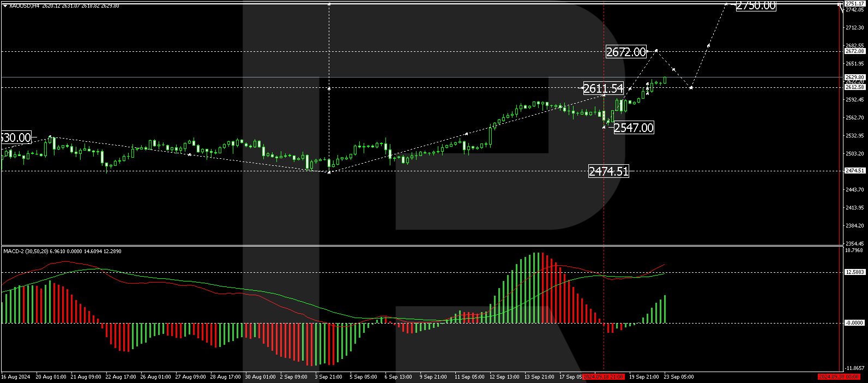Click the 2612.58 price tag on axis
Viewport: 868px width, 383px height.
click(854, 87)
